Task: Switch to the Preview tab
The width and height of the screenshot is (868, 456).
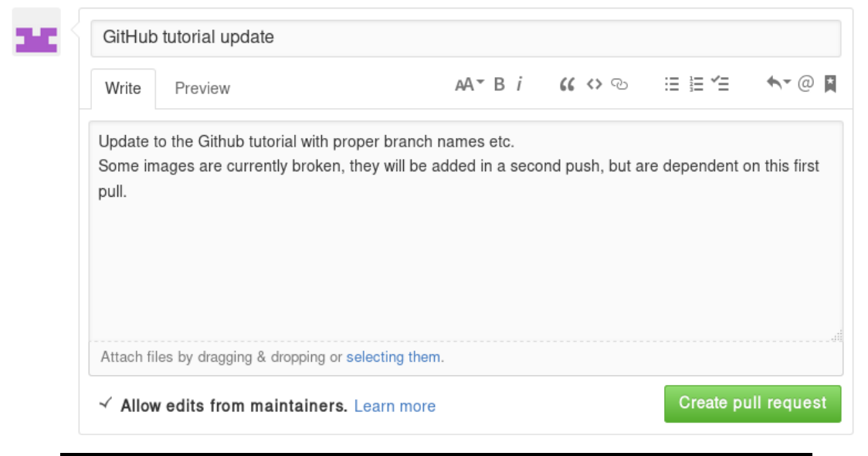Action: click(x=202, y=88)
